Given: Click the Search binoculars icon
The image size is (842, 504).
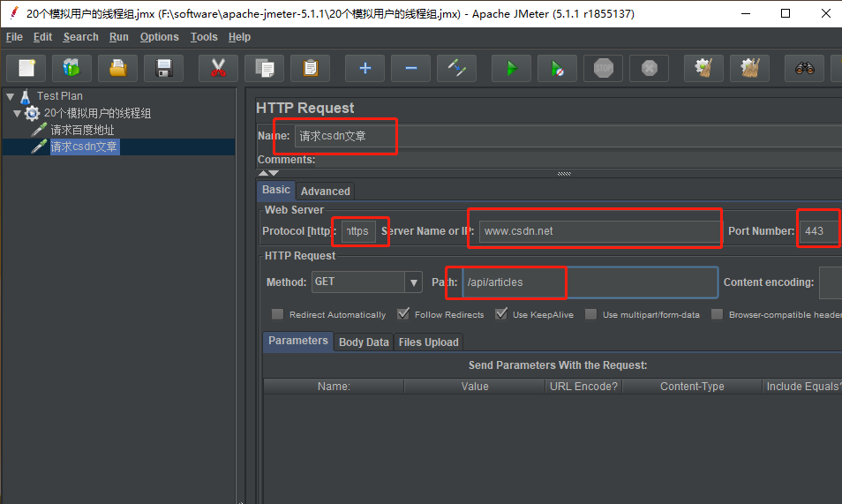Looking at the screenshot, I should pyautogui.click(x=804, y=68).
